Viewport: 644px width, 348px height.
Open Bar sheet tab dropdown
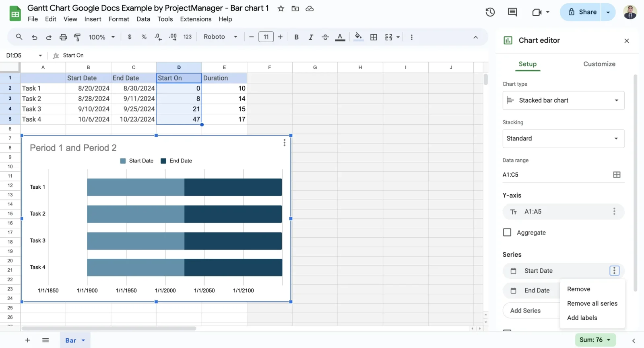(x=83, y=340)
